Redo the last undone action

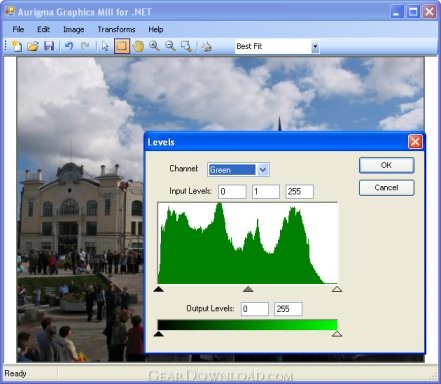(x=85, y=46)
